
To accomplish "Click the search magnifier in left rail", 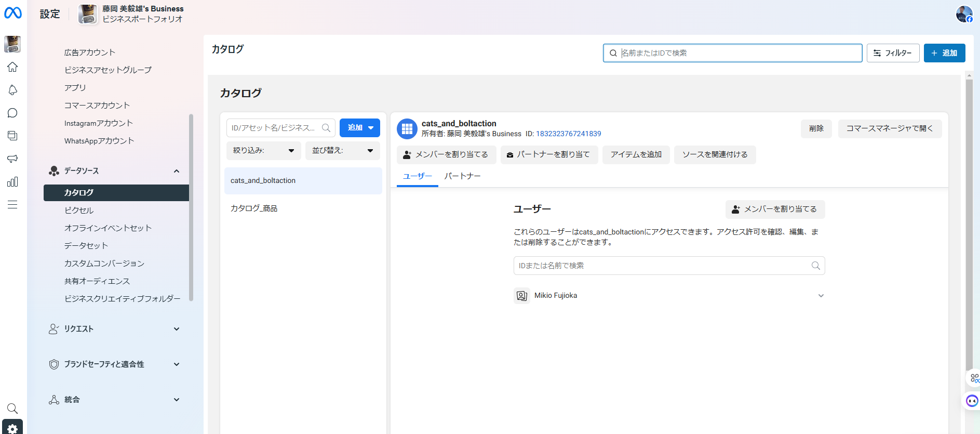I will click(x=12, y=409).
